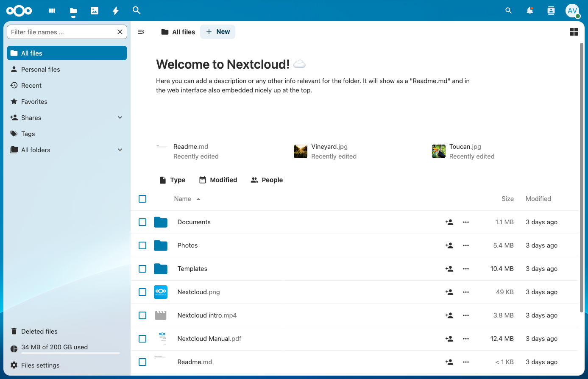Screen dimensions: 588x379
Task: Share the Readme.md list row
Action: click(449, 362)
